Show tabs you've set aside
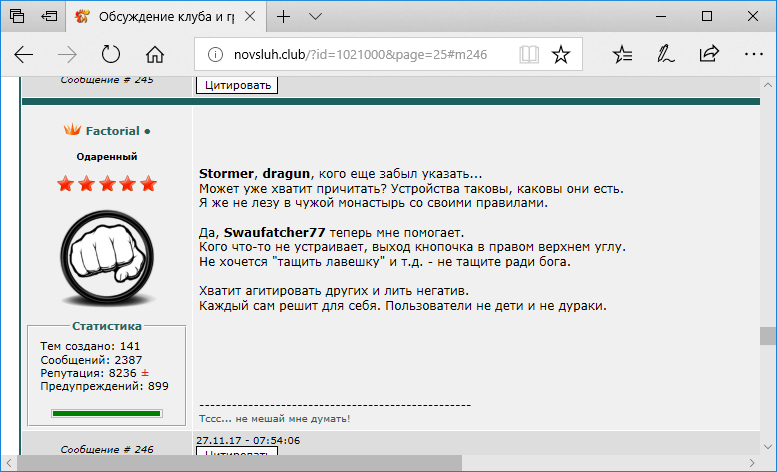The width and height of the screenshot is (777, 472). pos(17,17)
